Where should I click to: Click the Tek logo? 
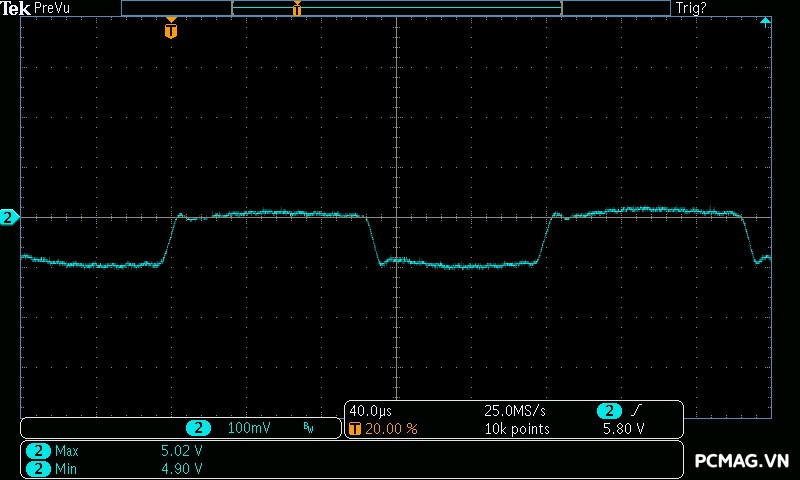[16, 8]
